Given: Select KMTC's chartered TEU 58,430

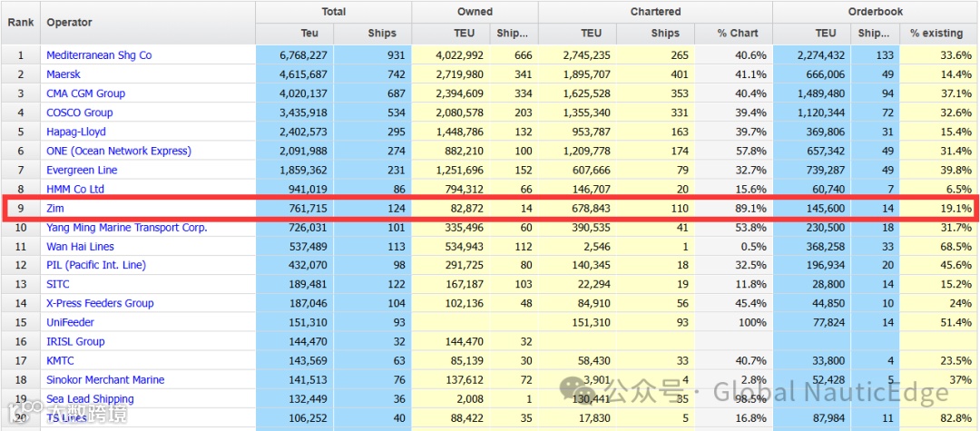Looking at the screenshot, I should click(x=577, y=360).
